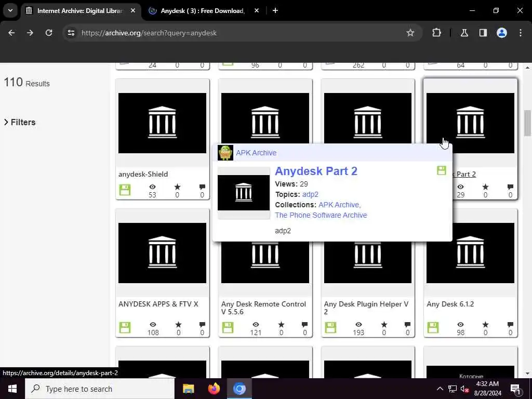
Task: Open the Windows Start menu
Action: point(12,389)
